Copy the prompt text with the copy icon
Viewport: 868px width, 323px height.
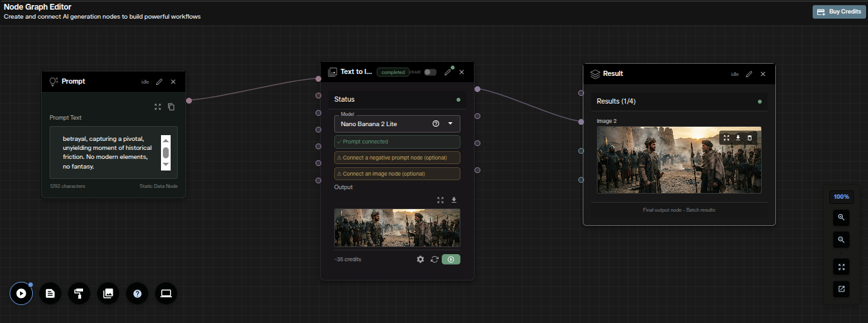(x=171, y=107)
